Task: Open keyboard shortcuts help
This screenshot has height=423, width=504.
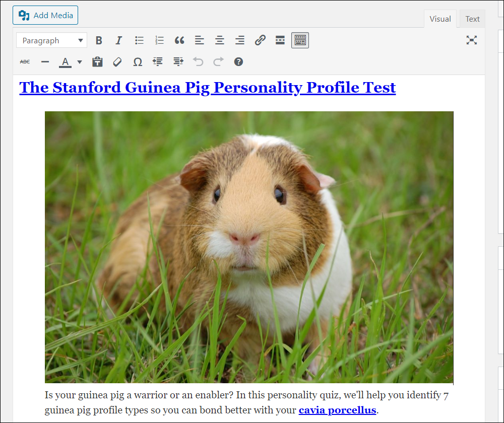Action: [238, 61]
